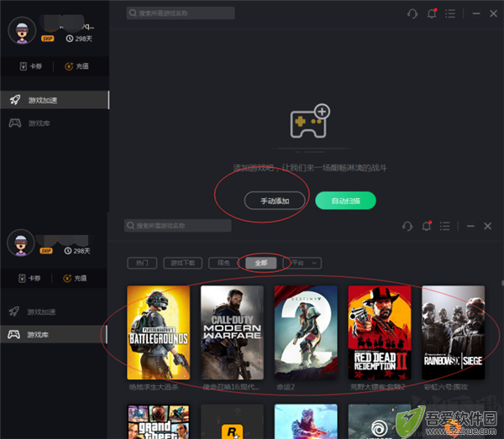
Task: Click the user avatar in the upper window
Action: point(22,30)
